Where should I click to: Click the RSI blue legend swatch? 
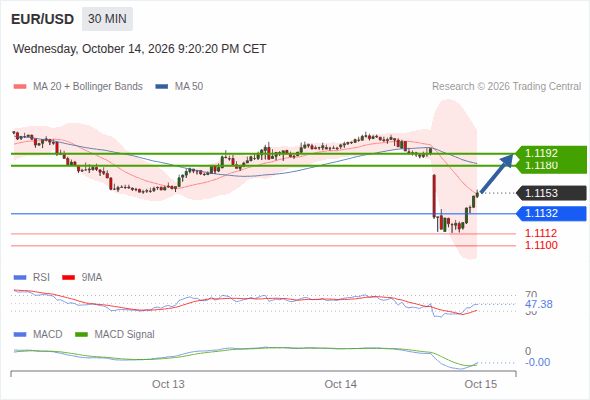[20, 278]
